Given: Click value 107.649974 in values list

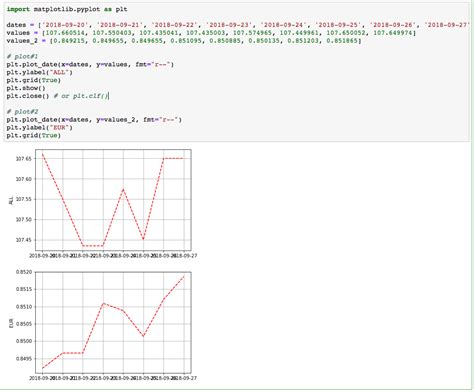Looking at the screenshot, I should [393, 33].
